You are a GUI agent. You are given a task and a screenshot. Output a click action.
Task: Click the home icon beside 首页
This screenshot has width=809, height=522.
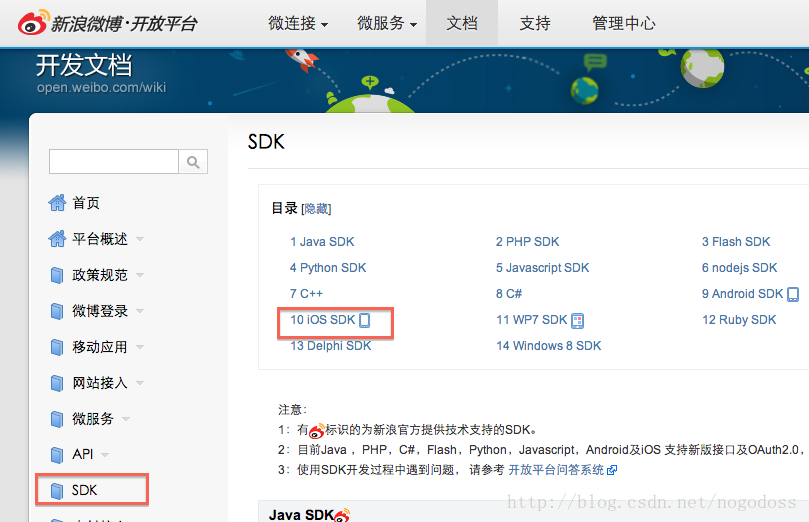(57, 203)
